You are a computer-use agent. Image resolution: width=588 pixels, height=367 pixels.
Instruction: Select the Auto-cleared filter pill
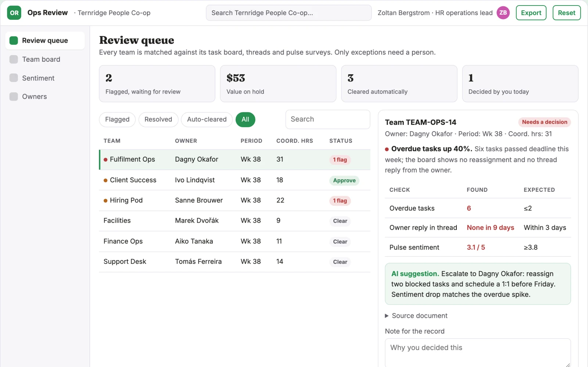pos(207,119)
